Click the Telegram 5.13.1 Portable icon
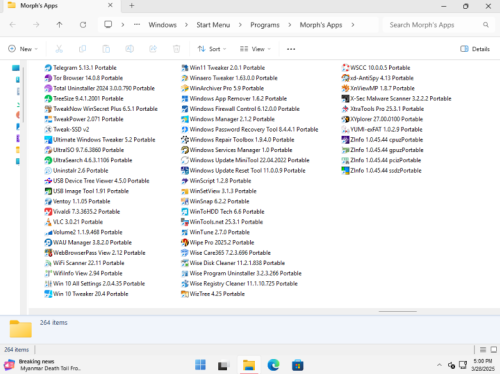Viewport: 500px width, 374px height. pyautogui.click(x=48, y=68)
